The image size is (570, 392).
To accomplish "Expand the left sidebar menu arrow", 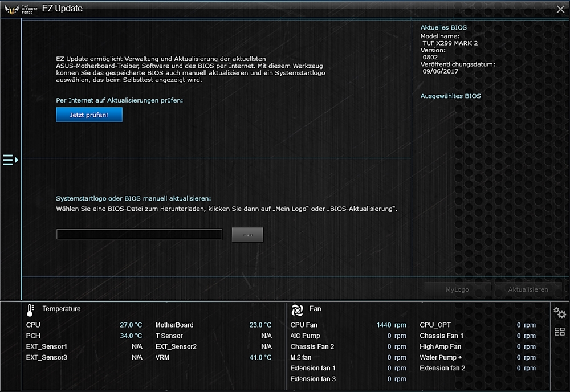I will (x=10, y=160).
